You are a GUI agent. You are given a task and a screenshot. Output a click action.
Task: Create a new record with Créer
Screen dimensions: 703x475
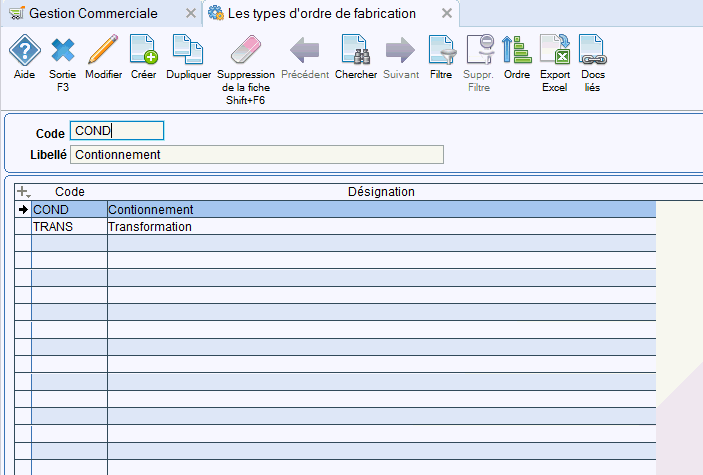point(143,51)
